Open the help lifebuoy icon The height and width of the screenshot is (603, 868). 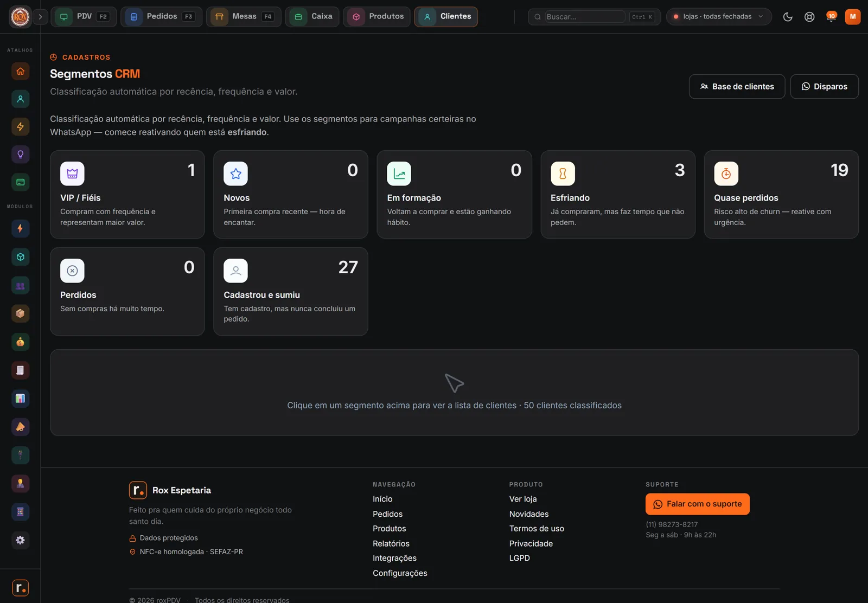tap(809, 17)
